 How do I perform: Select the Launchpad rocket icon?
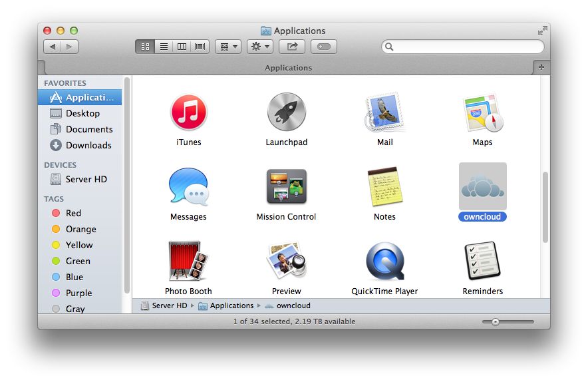pyautogui.click(x=287, y=112)
